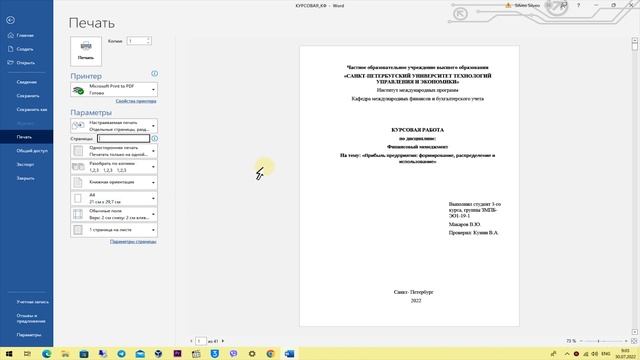This screenshot has height=360, width=640.
Task: Click the 73 % zoom level text
Action: coord(571,341)
